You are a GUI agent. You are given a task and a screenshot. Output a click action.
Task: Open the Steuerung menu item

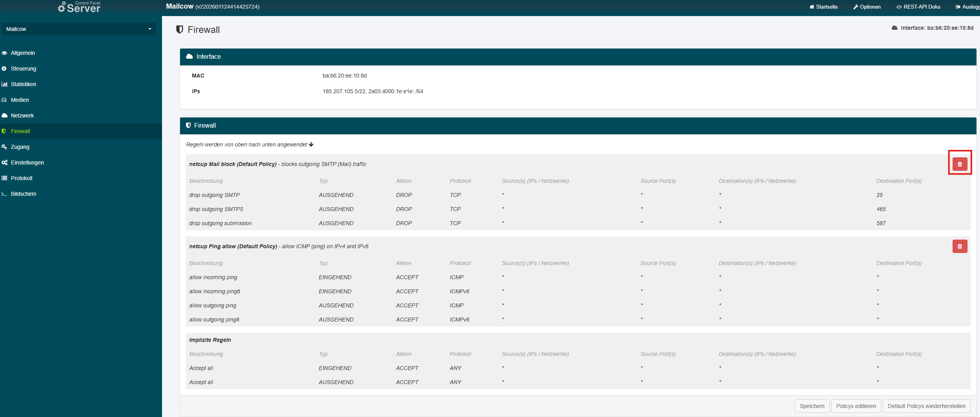tap(23, 69)
